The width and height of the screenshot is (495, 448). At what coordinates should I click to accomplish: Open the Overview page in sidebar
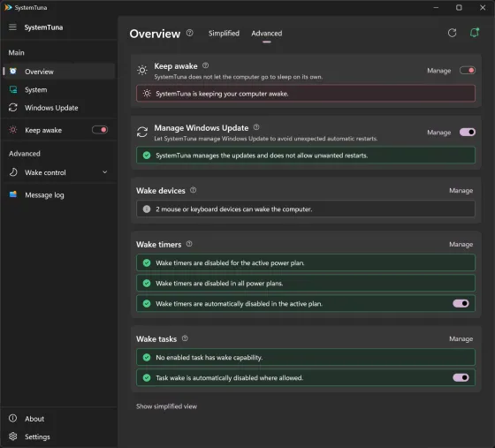[x=59, y=72]
